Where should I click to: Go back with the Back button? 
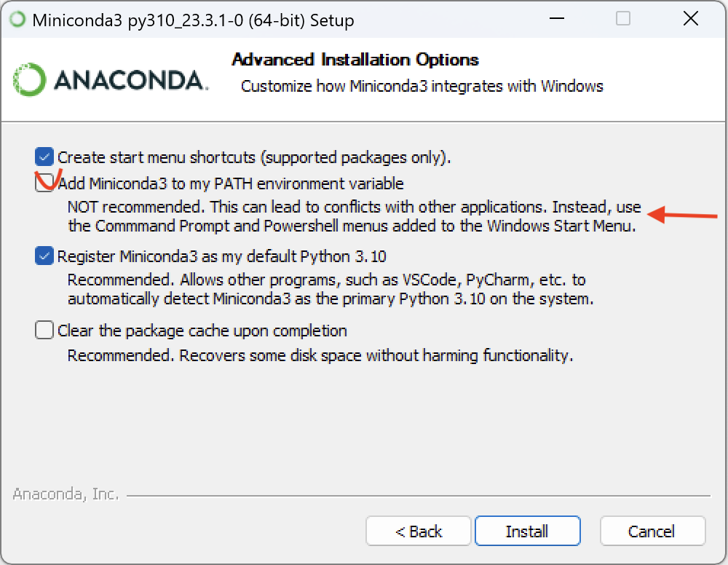pyautogui.click(x=419, y=532)
